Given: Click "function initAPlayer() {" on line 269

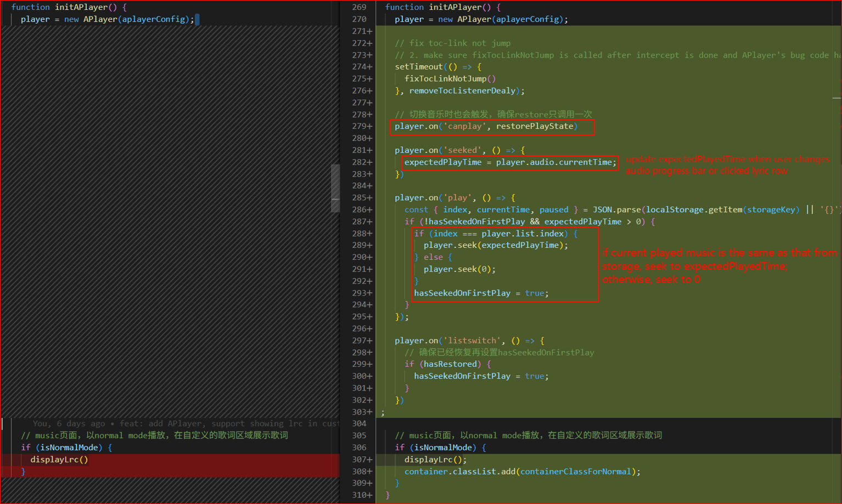Looking at the screenshot, I should [x=443, y=7].
